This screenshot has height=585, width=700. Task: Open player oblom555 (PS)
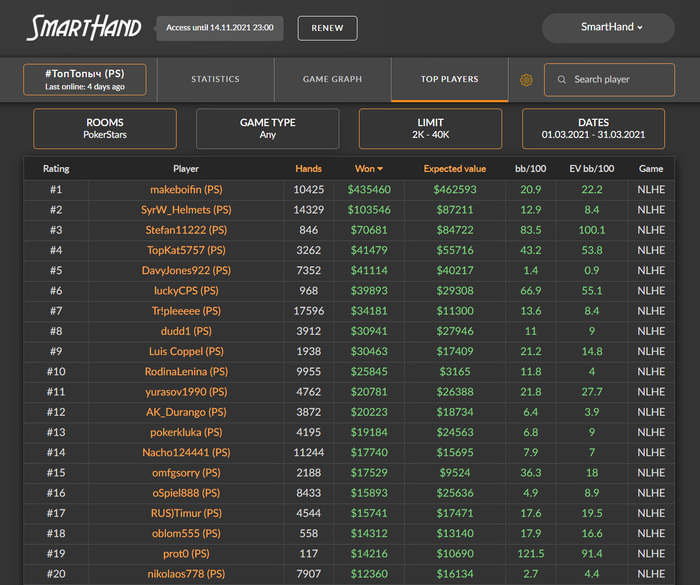click(x=186, y=534)
